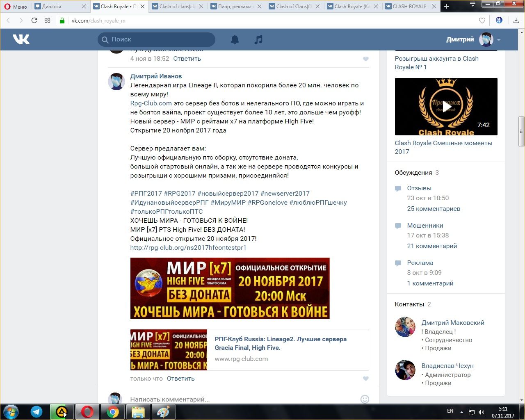Click the Написать комментарий field
The width and height of the screenshot is (525, 420).
[242, 399]
